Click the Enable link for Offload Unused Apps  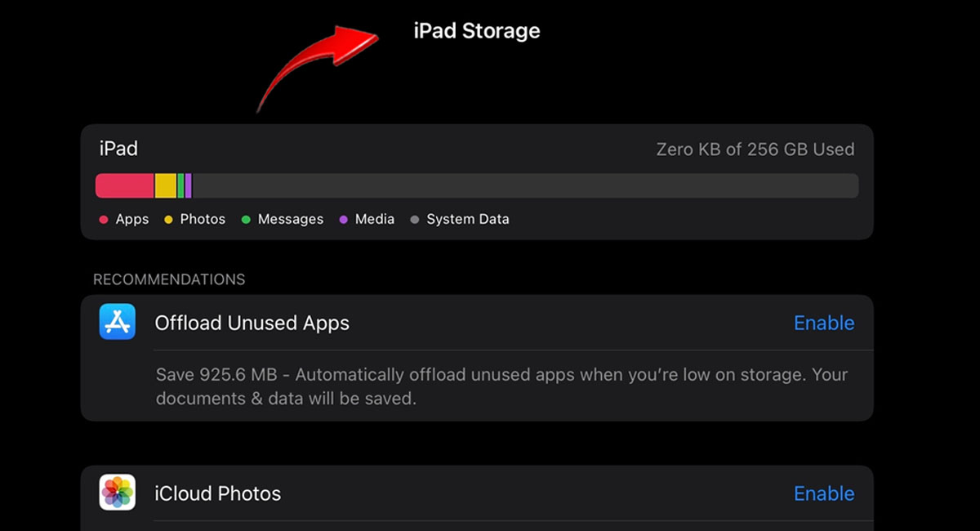tap(824, 323)
